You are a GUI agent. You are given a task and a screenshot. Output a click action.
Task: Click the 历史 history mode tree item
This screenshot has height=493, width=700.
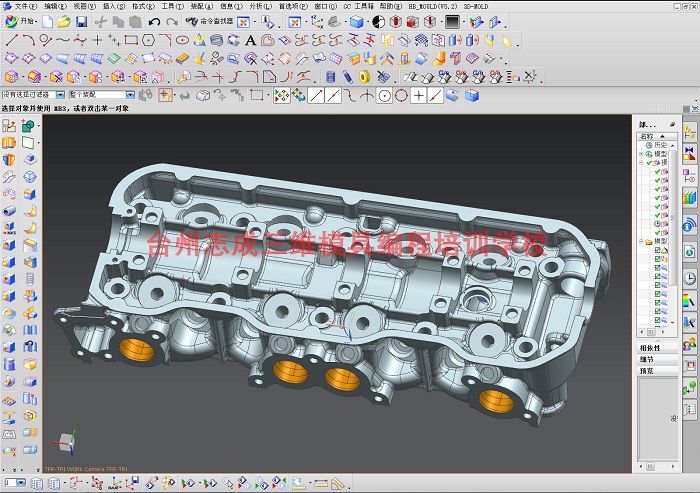[x=657, y=145]
